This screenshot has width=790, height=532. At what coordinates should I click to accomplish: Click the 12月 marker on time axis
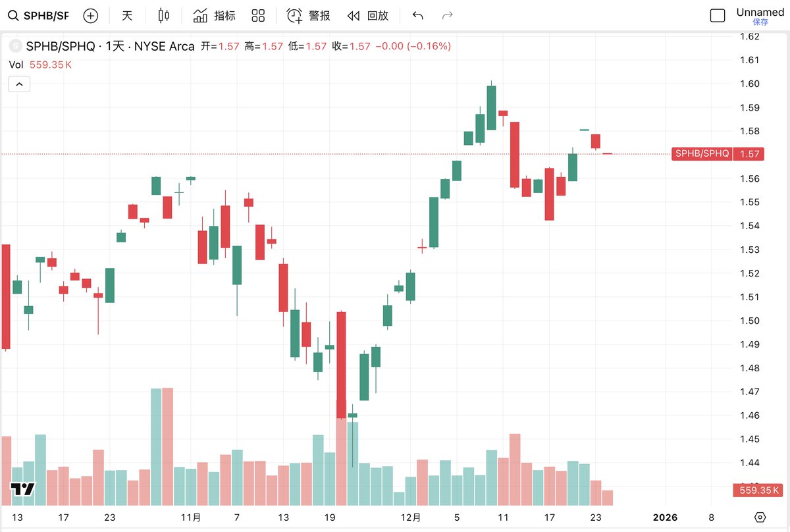click(411, 518)
